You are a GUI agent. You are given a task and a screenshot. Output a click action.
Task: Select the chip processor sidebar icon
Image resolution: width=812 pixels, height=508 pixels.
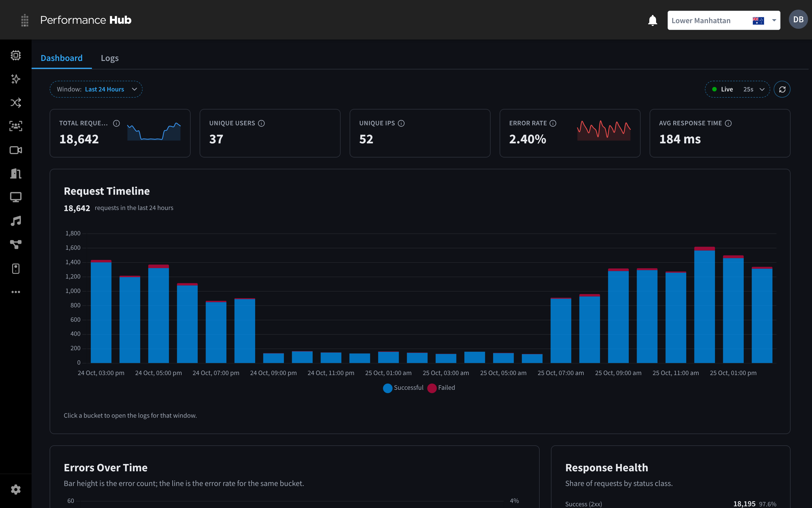point(16,55)
